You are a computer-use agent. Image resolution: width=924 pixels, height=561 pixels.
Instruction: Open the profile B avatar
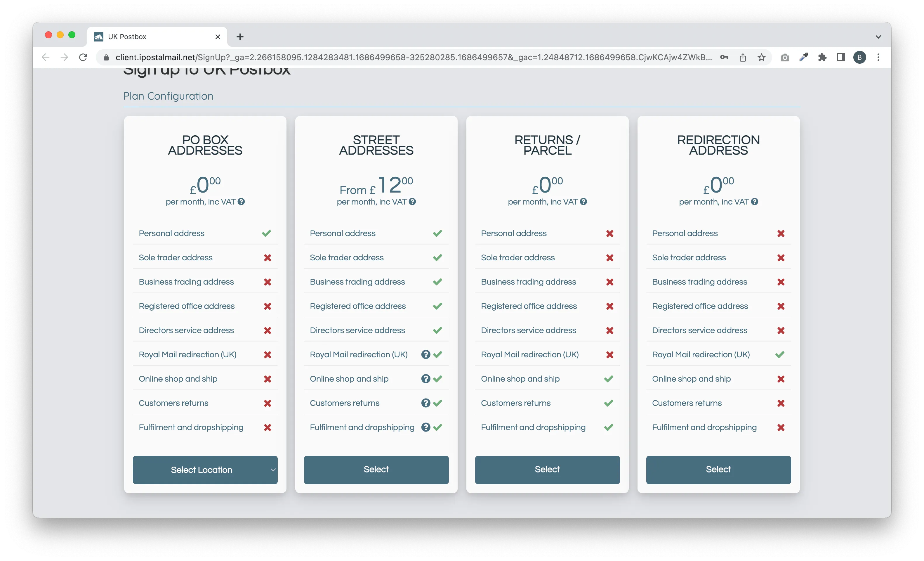pos(860,57)
